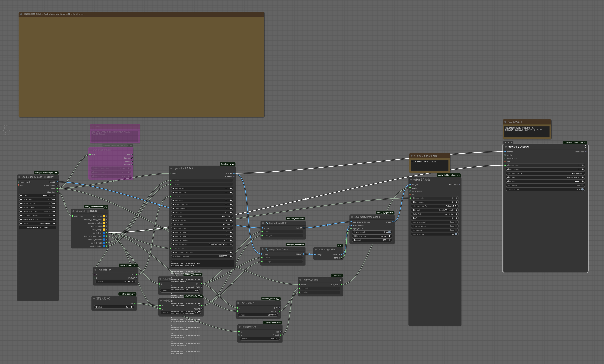604x364 pixels.
Task: Open the video/ProRes format dropdown
Action: 545,177
